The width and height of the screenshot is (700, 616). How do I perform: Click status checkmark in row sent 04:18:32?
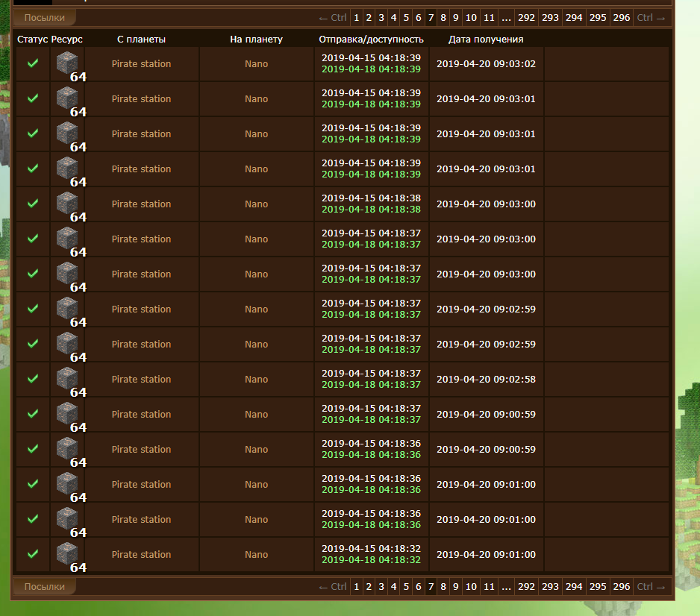tap(33, 554)
